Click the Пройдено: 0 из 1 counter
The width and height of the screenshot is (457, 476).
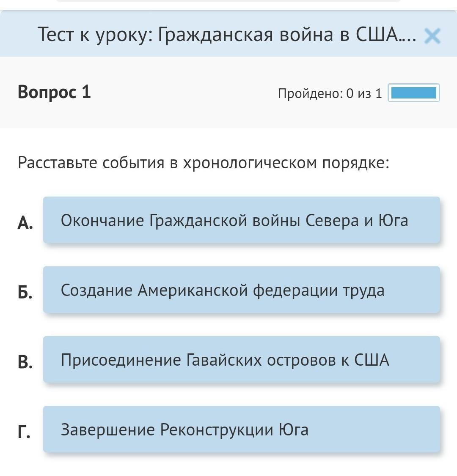pos(330,93)
